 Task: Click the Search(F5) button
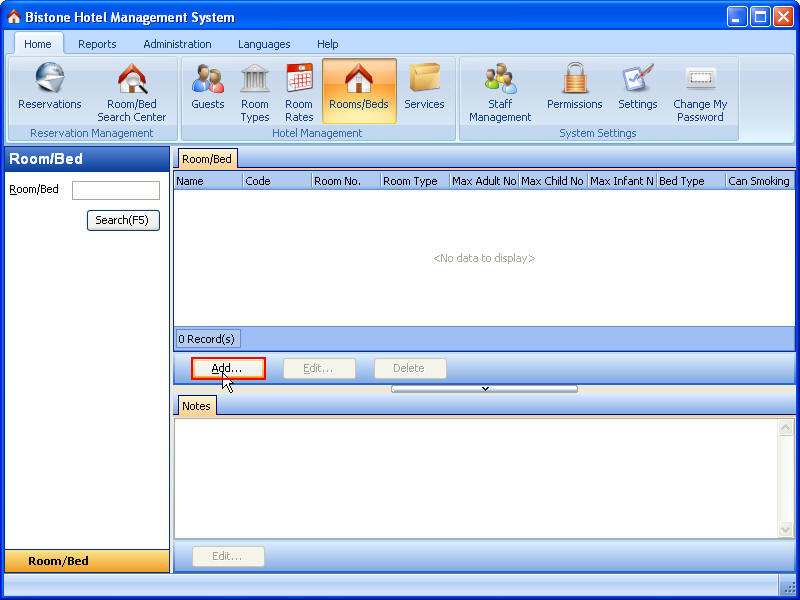123,220
